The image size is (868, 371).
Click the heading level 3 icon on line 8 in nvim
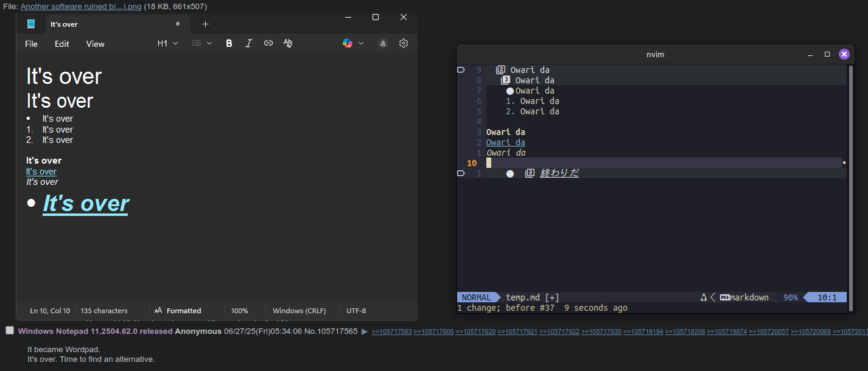coord(505,80)
